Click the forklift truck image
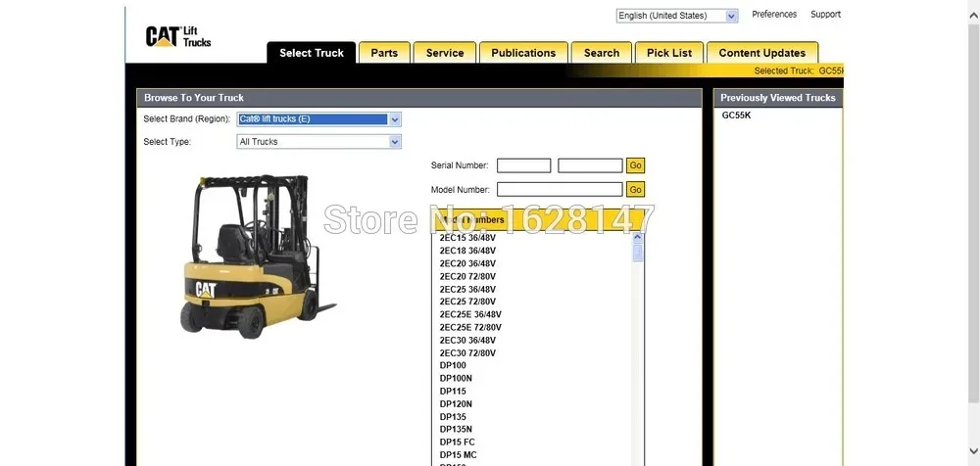The height and width of the screenshot is (466, 980). point(258,256)
